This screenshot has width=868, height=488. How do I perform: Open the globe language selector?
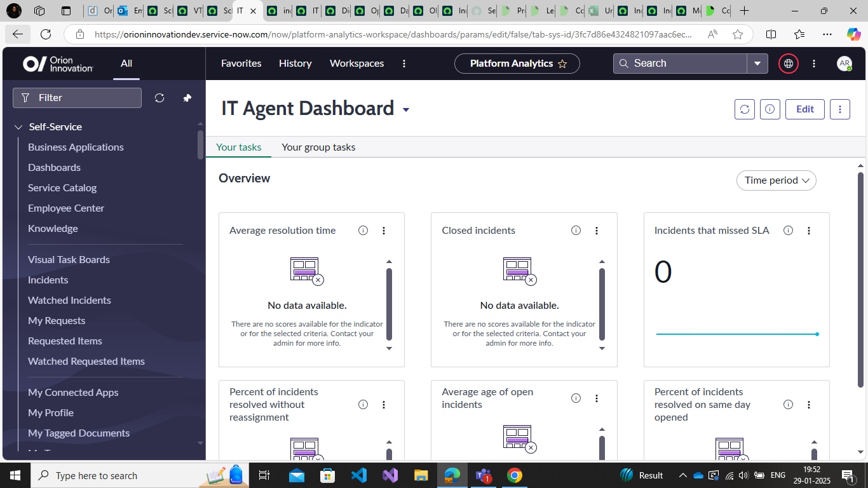coord(788,64)
